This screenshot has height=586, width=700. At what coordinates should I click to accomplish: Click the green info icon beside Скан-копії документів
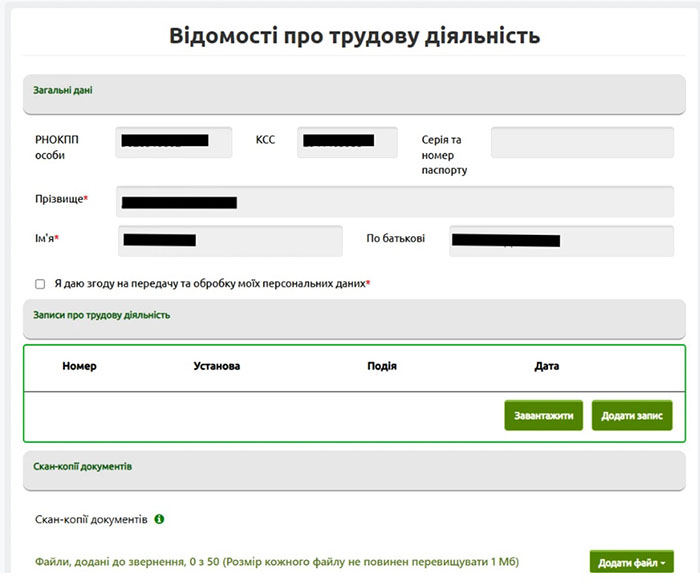click(159, 519)
